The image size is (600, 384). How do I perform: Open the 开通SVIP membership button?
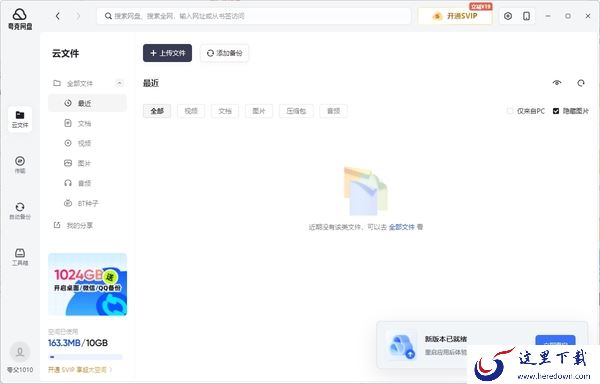tap(455, 16)
